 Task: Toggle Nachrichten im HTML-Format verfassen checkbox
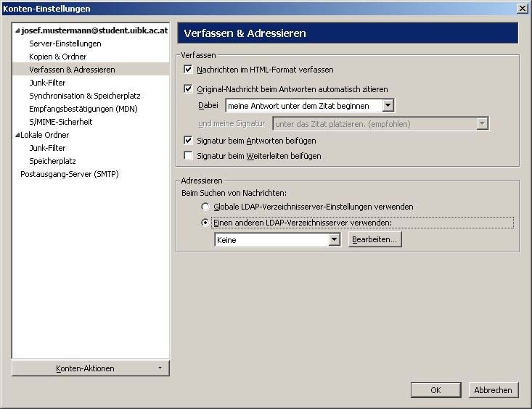(x=189, y=70)
